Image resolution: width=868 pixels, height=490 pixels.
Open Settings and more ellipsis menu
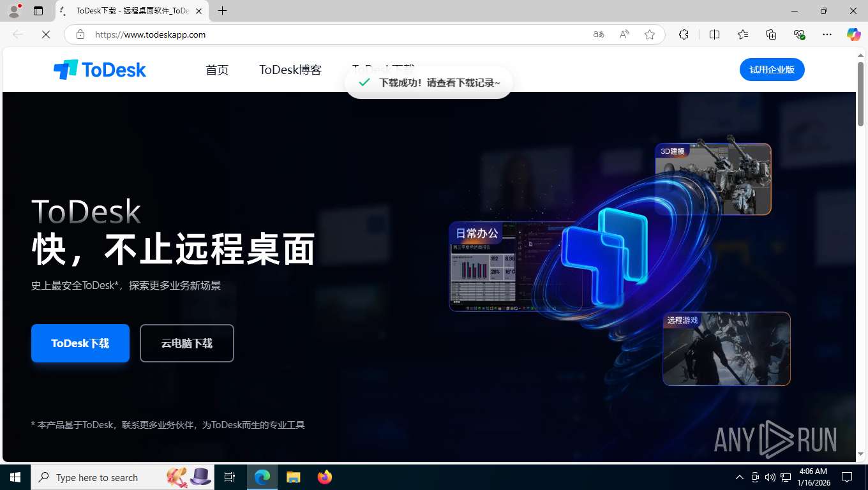(827, 34)
